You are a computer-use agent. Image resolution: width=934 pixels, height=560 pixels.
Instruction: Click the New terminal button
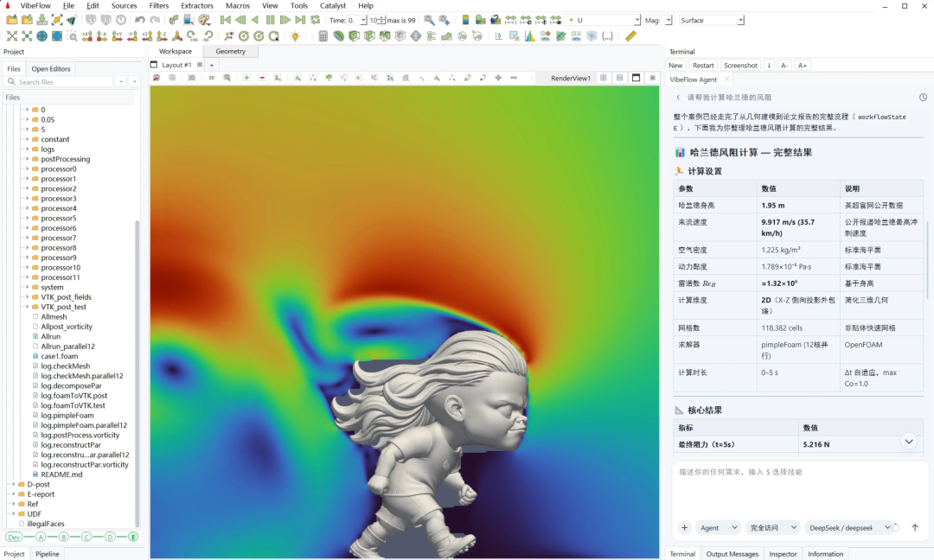[x=675, y=66]
